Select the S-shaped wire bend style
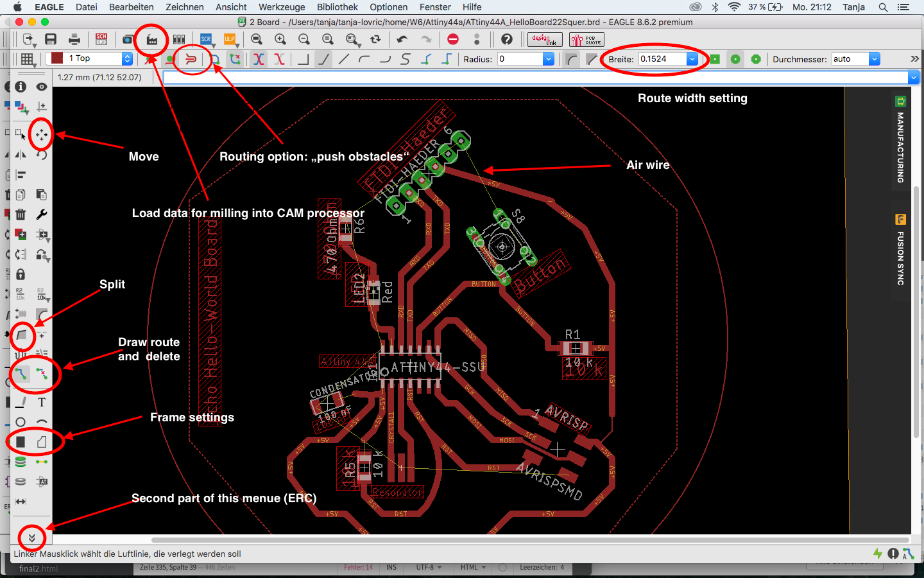Viewport: 924px width, 578px height. tap(406, 59)
